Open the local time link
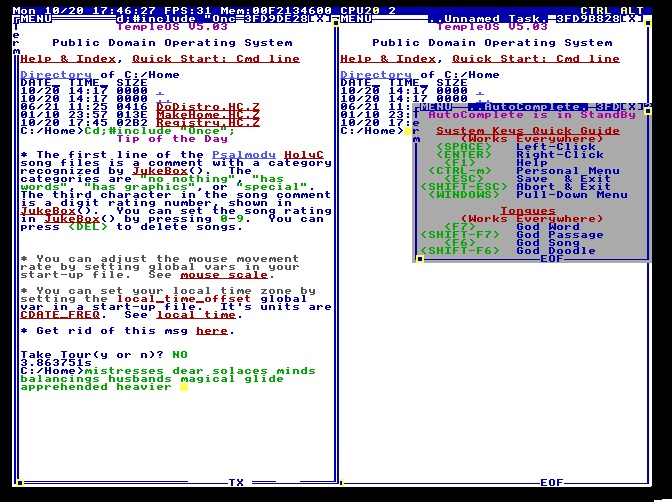 [196, 315]
